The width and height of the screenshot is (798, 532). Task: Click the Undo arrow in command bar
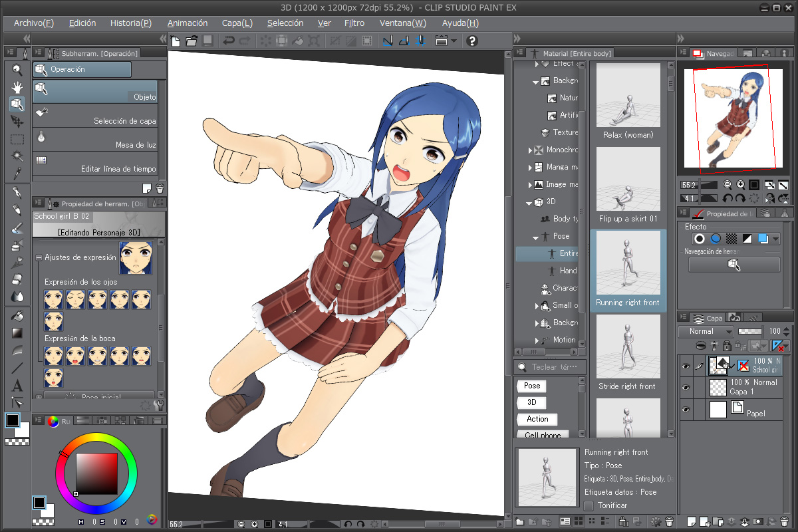pos(229,41)
